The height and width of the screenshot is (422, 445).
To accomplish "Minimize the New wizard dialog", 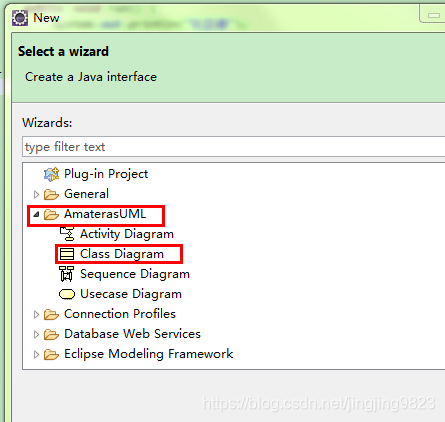I will click(x=433, y=15).
